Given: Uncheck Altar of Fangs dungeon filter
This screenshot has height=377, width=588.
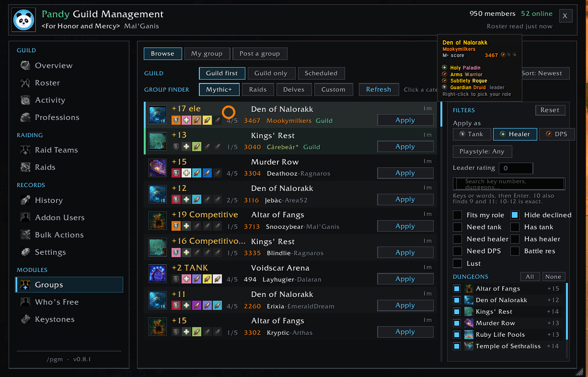Looking at the screenshot, I should (457, 289).
